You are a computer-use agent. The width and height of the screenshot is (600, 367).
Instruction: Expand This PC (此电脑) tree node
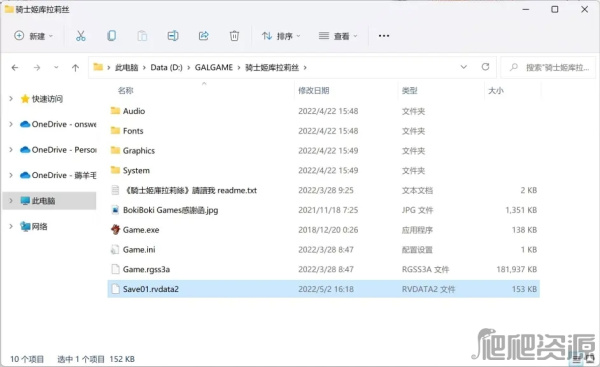(x=11, y=201)
